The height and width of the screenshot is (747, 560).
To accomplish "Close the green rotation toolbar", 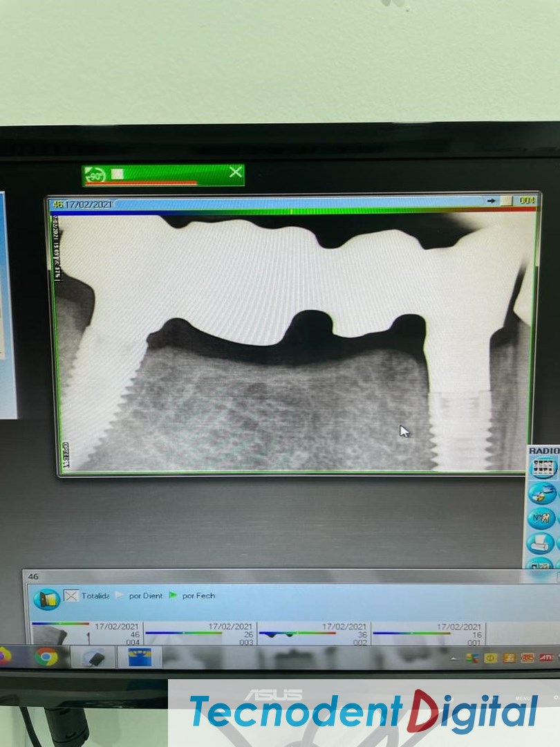I will (236, 172).
